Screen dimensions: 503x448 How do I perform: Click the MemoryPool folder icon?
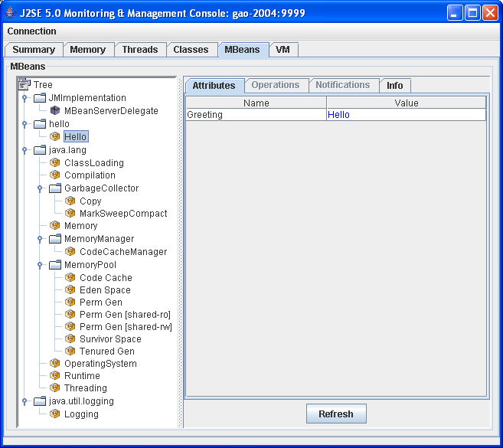click(x=55, y=265)
